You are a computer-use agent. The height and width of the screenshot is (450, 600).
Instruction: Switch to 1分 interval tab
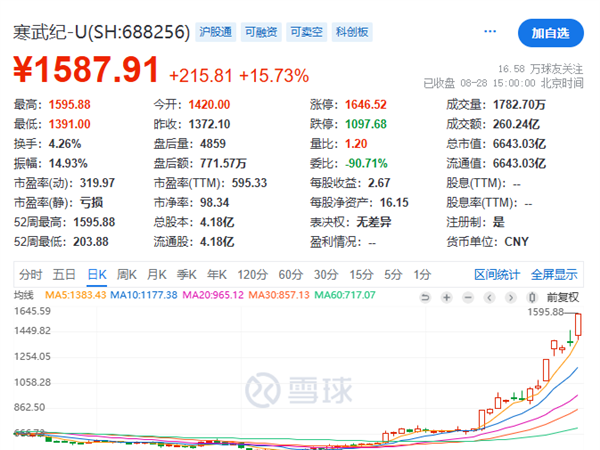[422, 274]
